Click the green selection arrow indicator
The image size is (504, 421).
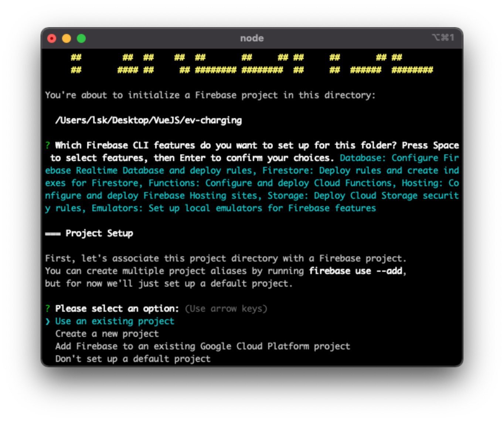48,321
